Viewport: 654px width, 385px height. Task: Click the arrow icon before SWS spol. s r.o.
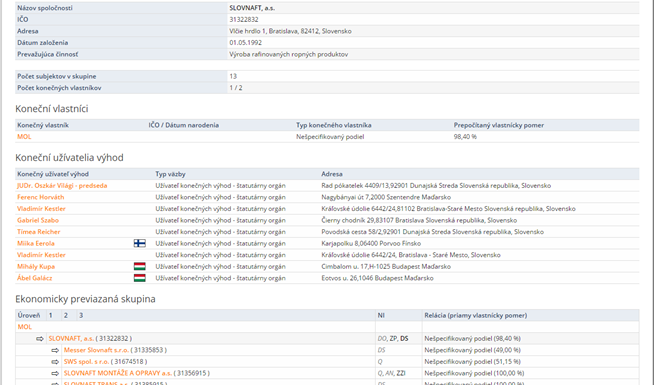coord(55,362)
